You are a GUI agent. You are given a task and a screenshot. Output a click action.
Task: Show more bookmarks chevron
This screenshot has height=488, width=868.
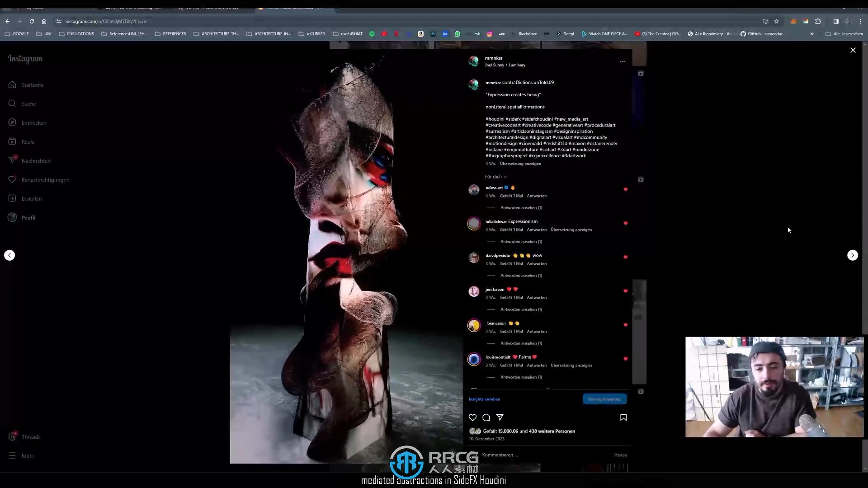coord(812,34)
